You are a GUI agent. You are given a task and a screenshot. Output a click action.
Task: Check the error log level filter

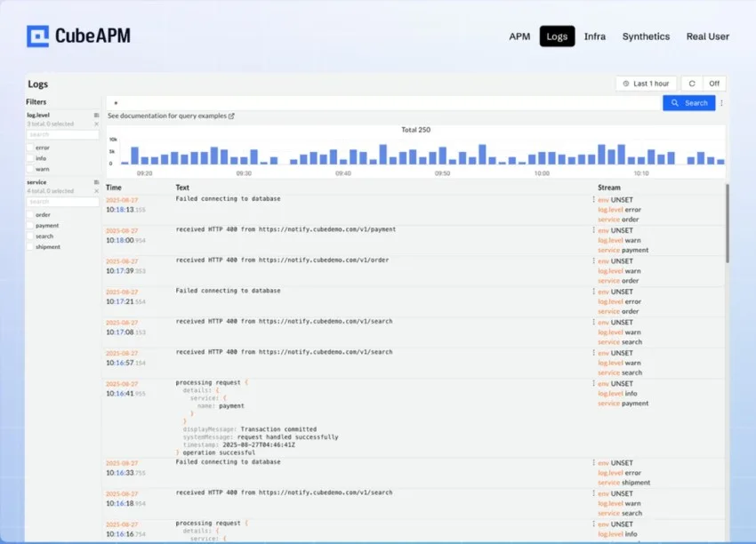29,148
